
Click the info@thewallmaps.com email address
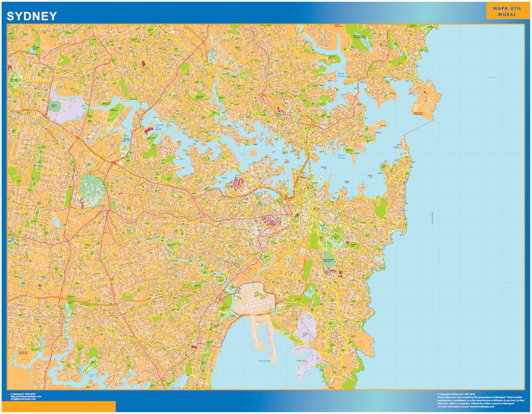pos(23,399)
